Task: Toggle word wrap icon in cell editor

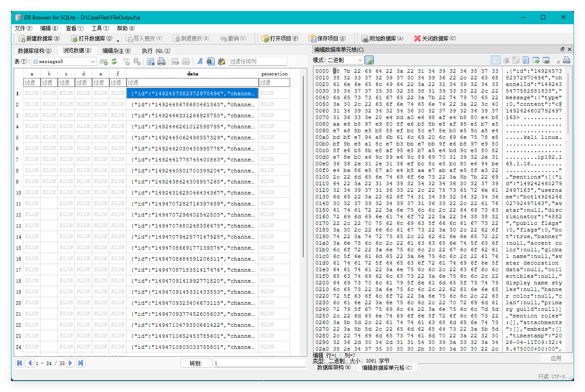Action: [507, 60]
